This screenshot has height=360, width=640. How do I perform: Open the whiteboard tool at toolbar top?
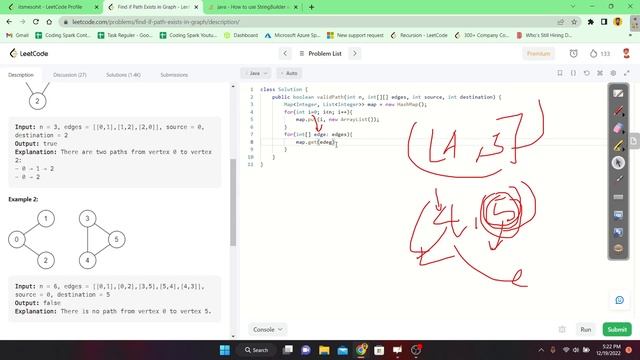point(618,93)
